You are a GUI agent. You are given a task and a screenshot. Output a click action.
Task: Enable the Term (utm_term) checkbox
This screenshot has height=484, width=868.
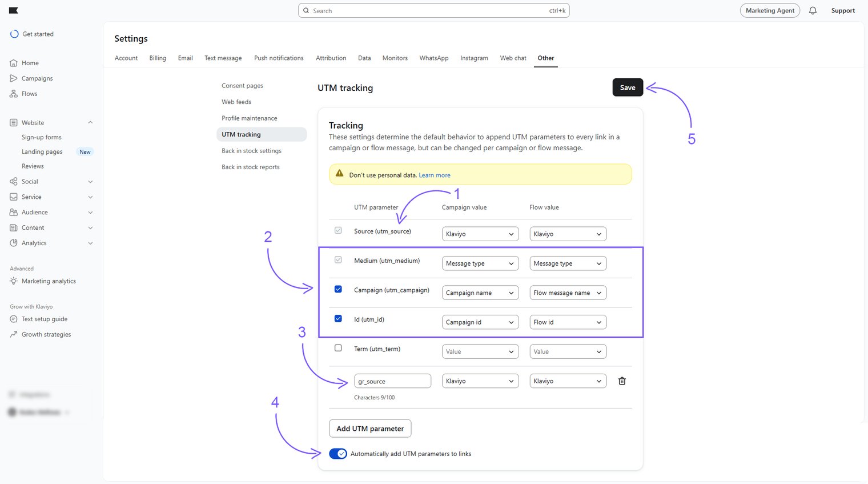tap(338, 348)
